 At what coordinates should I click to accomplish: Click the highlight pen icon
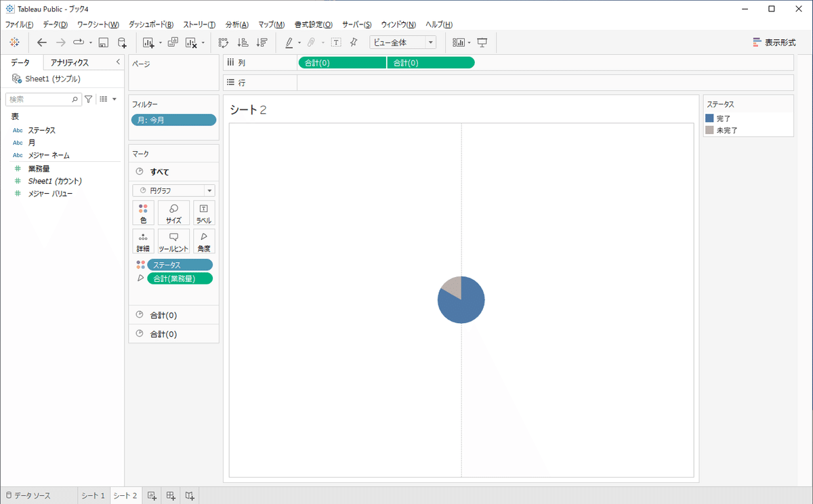(289, 42)
